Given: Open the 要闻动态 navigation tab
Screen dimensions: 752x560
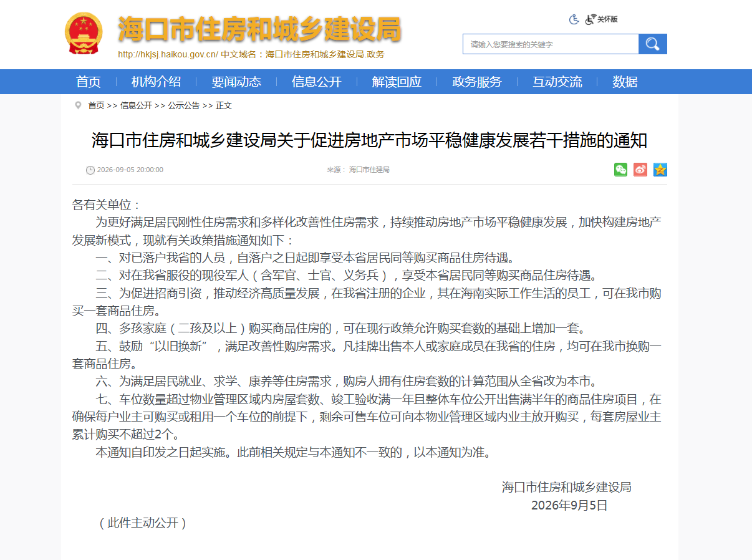Looking at the screenshot, I should 236,82.
